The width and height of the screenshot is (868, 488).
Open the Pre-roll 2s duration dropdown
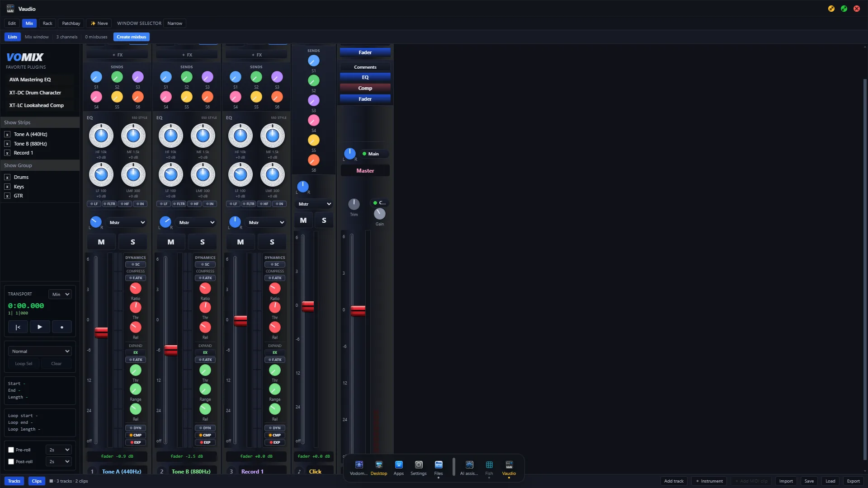59,450
